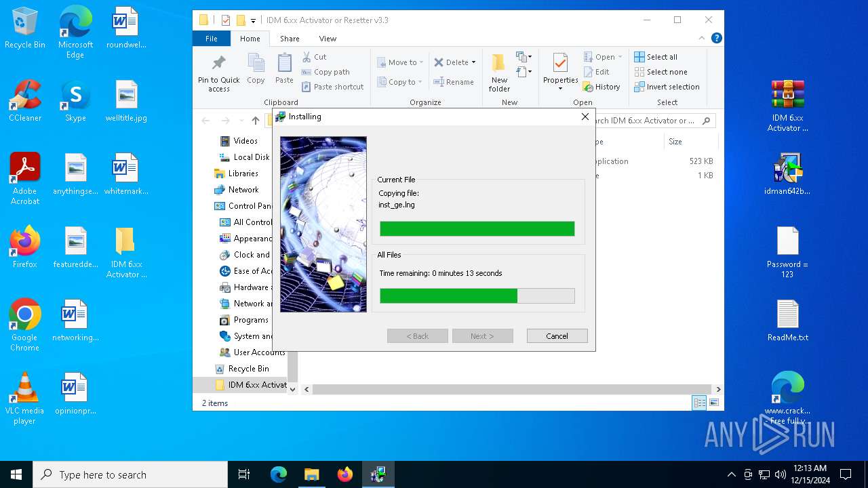Click the Explorer search field
The image size is (868, 488).
[649, 121]
